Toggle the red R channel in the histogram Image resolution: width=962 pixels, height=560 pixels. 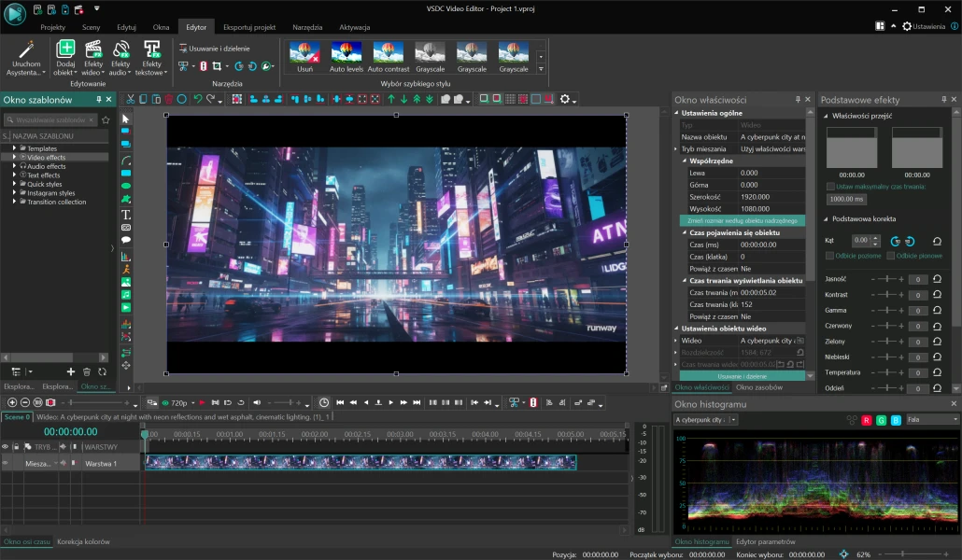click(866, 420)
